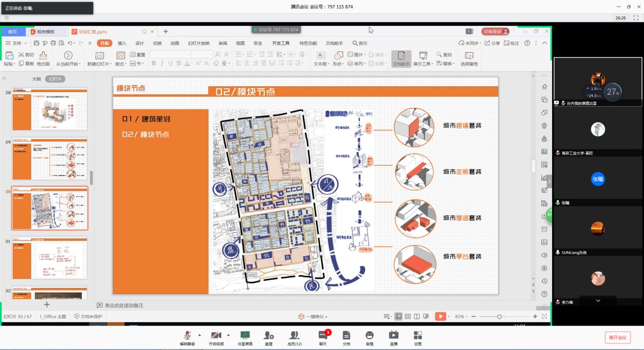Open the 聊天 chat panel

[x=323, y=336]
